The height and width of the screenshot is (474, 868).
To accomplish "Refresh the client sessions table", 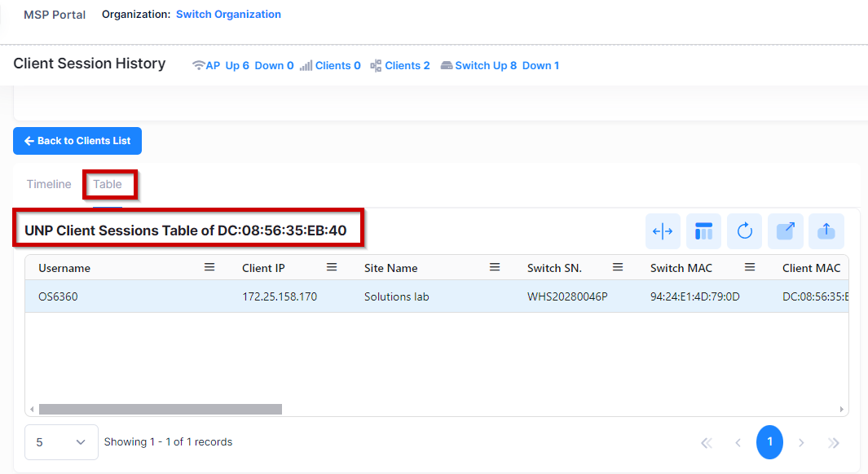I will [x=744, y=231].
